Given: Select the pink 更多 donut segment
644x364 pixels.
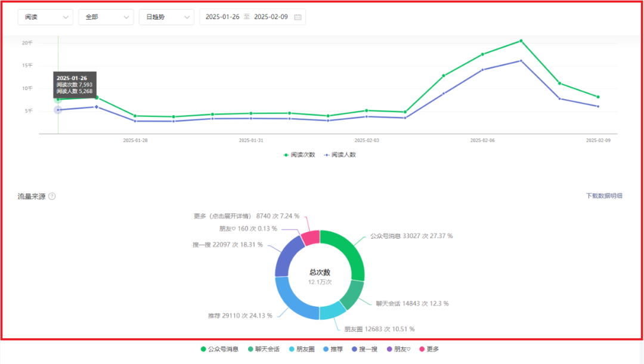Looking at the screenshot, I should coord(311,237).
